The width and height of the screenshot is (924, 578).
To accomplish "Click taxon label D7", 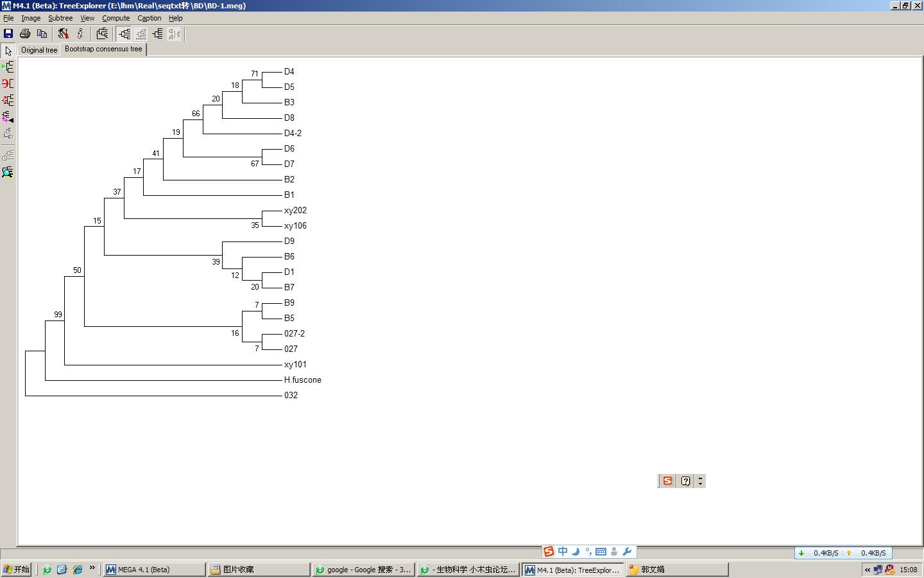I will (x=289, y=164).
